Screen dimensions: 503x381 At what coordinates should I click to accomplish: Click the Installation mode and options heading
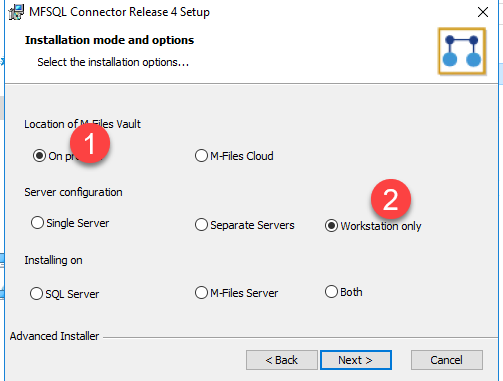click(x=109, y=40)
